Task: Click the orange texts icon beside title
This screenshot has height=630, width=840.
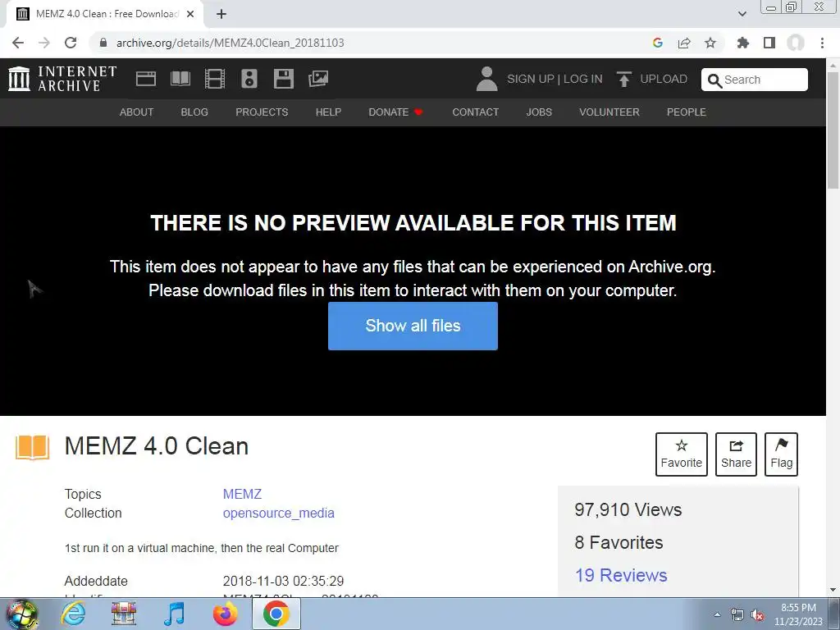Action: tap(32, 447)
